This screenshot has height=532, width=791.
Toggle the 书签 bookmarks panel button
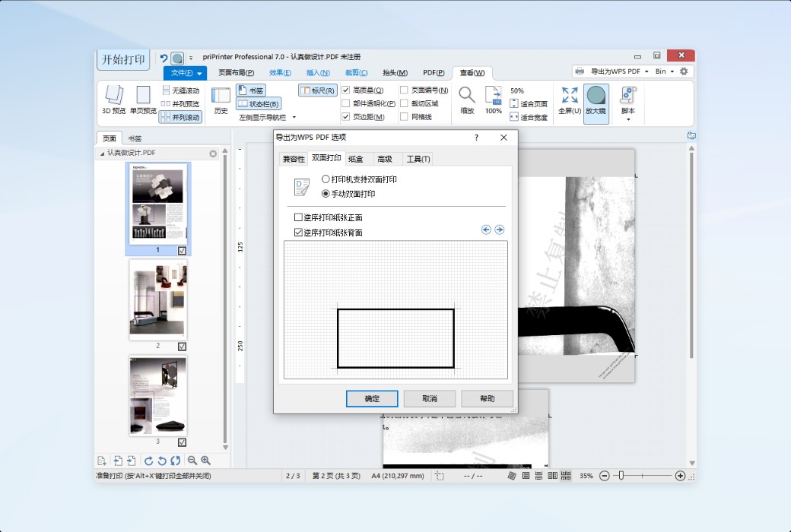(251, 90)
